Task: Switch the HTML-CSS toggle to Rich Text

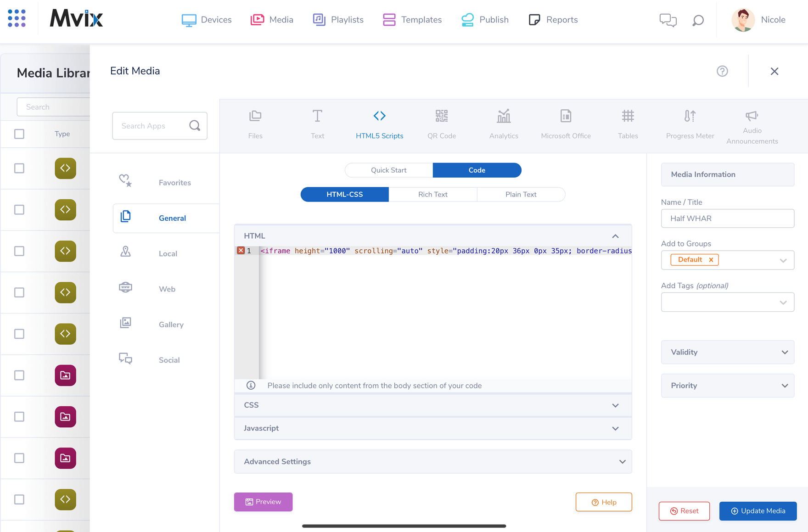Action: [x=432, y=194]
